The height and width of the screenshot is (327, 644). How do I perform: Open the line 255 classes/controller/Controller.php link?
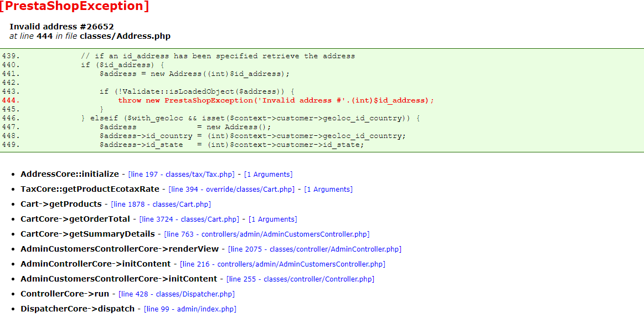coord(300,279)
